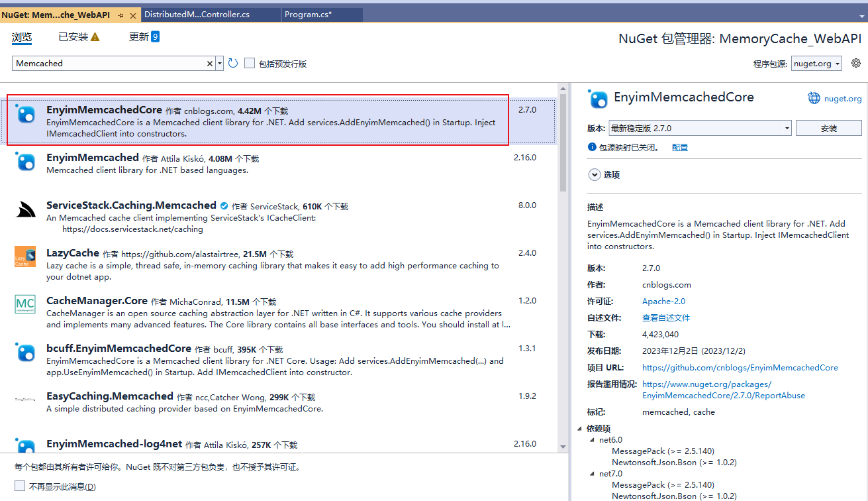Open the search box history dropdown arrow
The height and width of the screenshot is (501, 868).
pyautogui.click(x=220, y=64)
